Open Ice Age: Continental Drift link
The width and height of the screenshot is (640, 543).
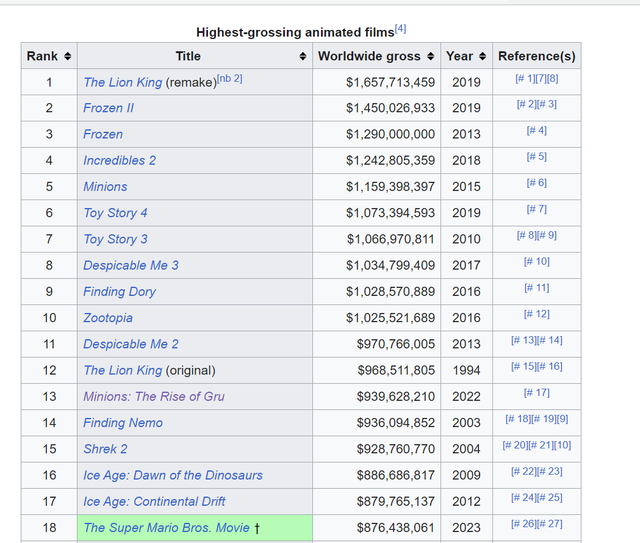pyautogui.click(x=154, y=501)
